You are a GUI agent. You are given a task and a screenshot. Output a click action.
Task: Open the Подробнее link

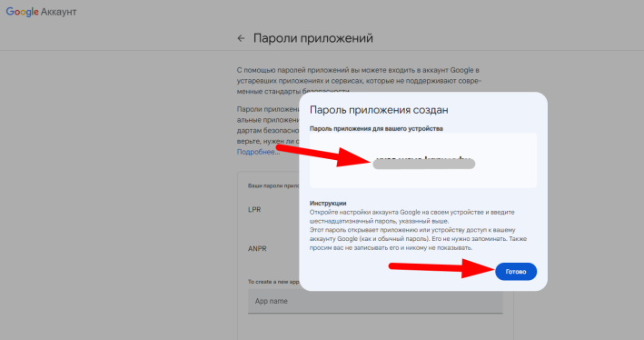point(258,152)
